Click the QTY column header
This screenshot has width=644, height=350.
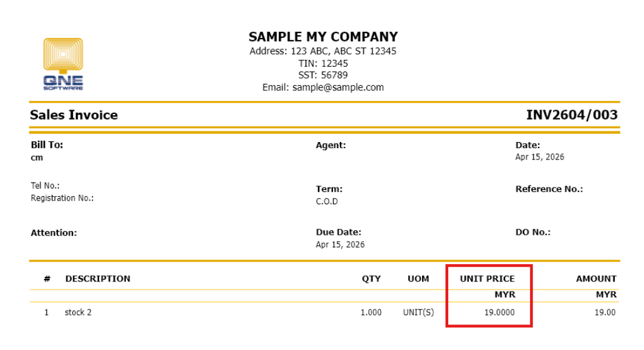tap(371, 279)
